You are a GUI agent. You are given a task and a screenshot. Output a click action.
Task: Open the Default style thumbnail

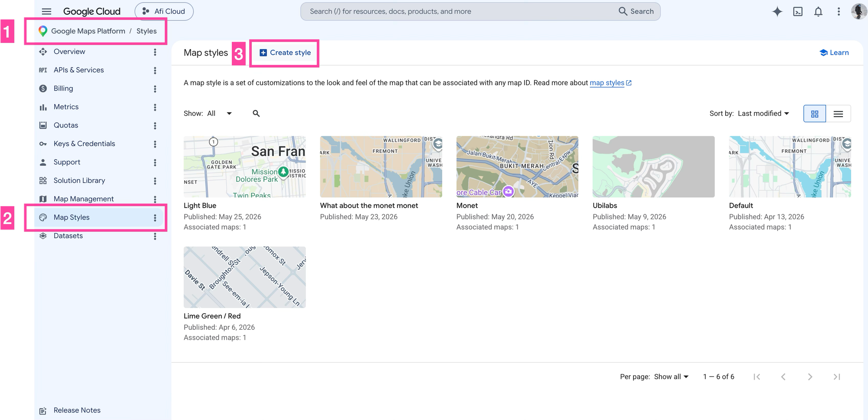(x=790, y=167)
